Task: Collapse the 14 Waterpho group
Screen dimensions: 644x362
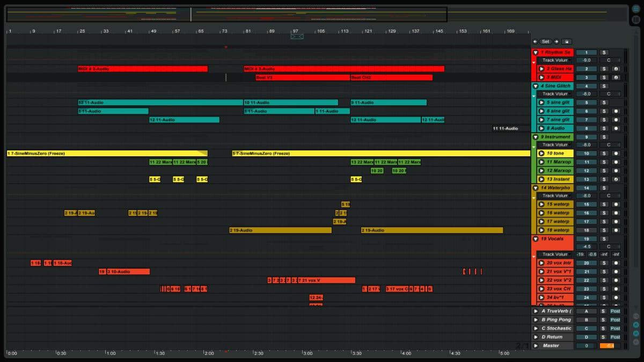Action: tap(536, 188)
